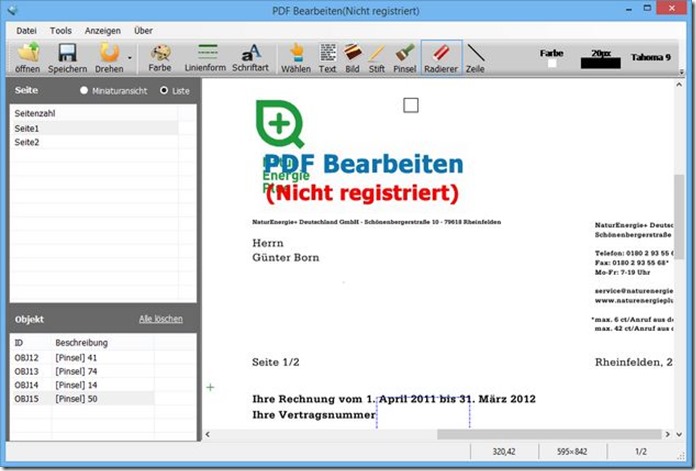Enable the Miniaturansicht radio button
The width and height of the screenshot is (696, 471).
84,90
